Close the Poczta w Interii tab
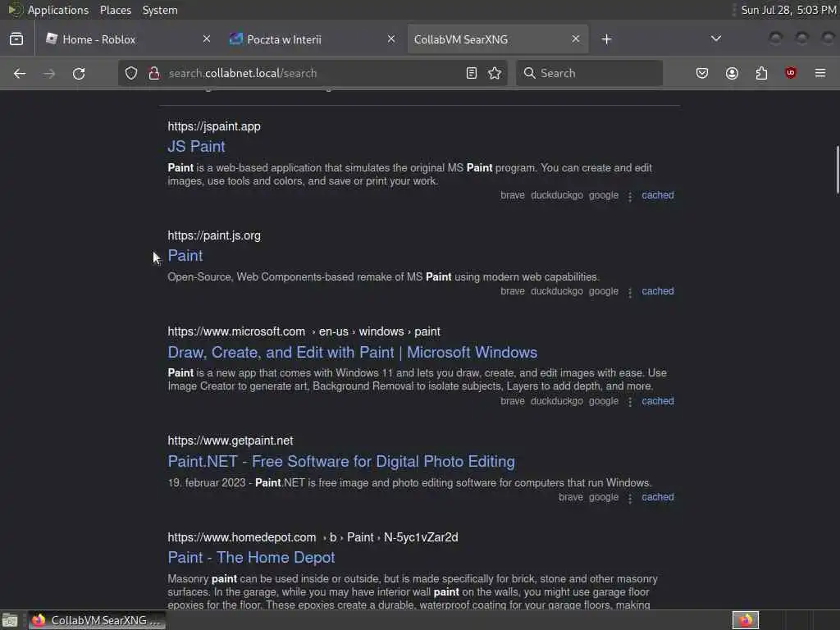The image size is (840, 630). pyautogui.click(x=391, y=39)
